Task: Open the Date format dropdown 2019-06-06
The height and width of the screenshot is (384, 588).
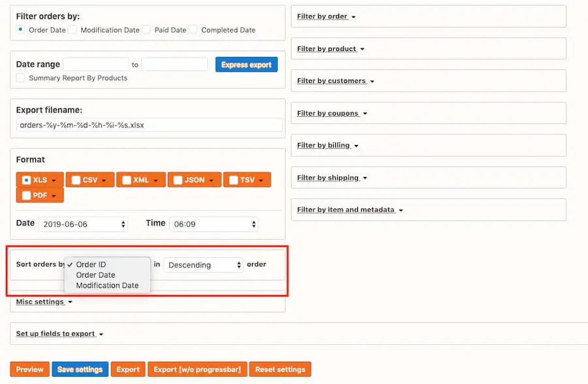Action: tap(83, 224)
